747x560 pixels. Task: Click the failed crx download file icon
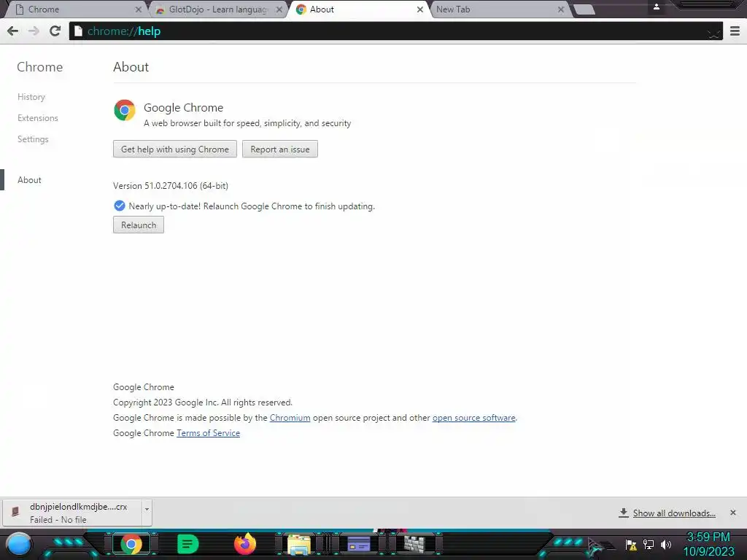tap(15, 511)
